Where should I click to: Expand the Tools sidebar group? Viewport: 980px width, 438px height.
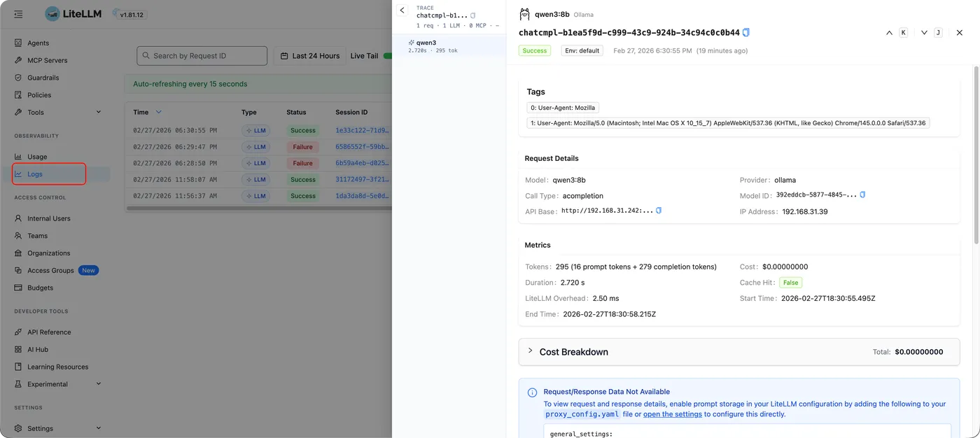pos(98,112)
